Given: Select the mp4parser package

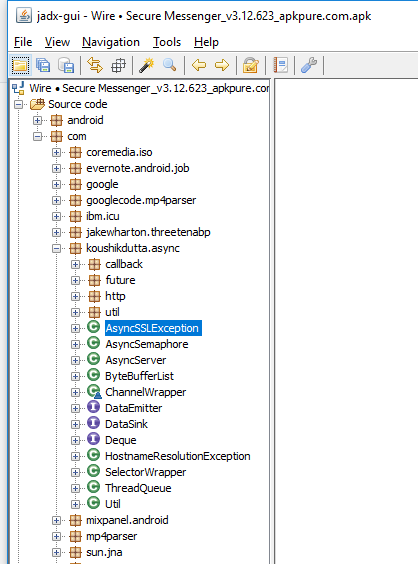Looking at the screenshot, I should tap(112, 536).
